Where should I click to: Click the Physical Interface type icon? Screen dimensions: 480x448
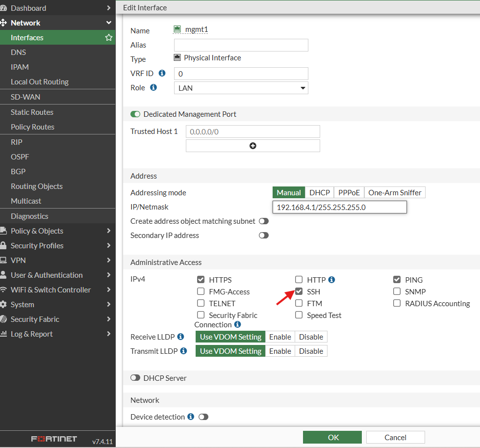[x=177, y=57]
